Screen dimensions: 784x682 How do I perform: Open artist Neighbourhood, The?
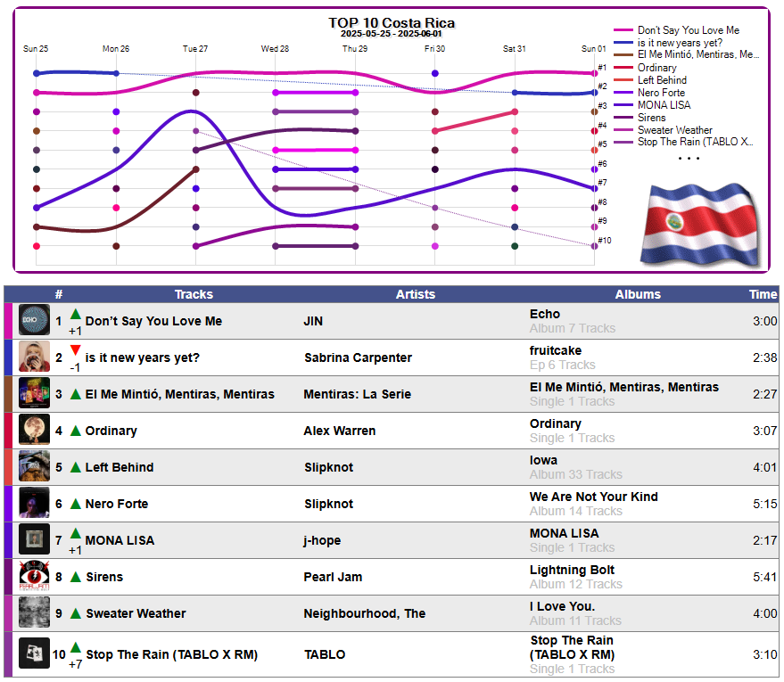[365, 613]
